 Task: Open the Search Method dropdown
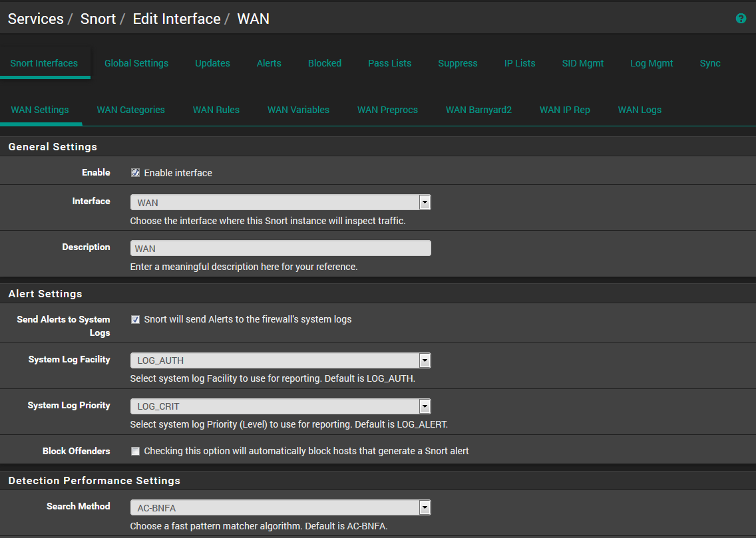(281, 507)
